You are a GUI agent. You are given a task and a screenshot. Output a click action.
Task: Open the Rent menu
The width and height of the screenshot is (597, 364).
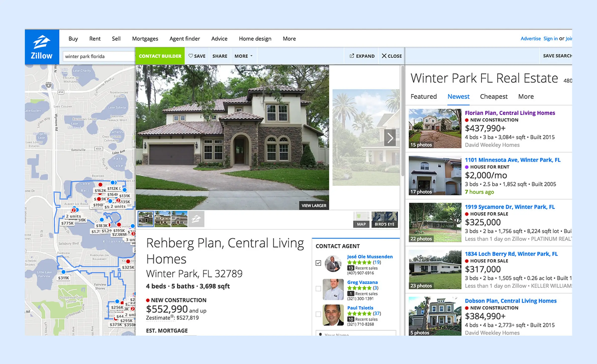tap(95, 39)
